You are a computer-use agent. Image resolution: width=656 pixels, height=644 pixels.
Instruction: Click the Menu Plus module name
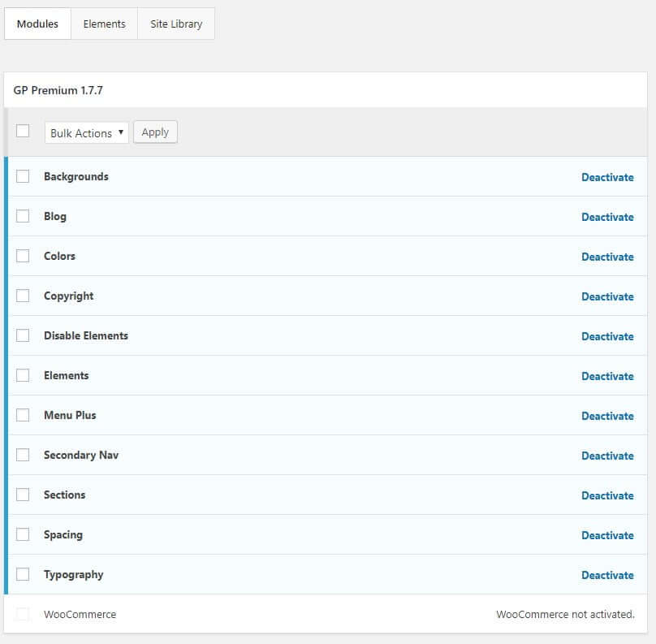click(x=70, y=415)
